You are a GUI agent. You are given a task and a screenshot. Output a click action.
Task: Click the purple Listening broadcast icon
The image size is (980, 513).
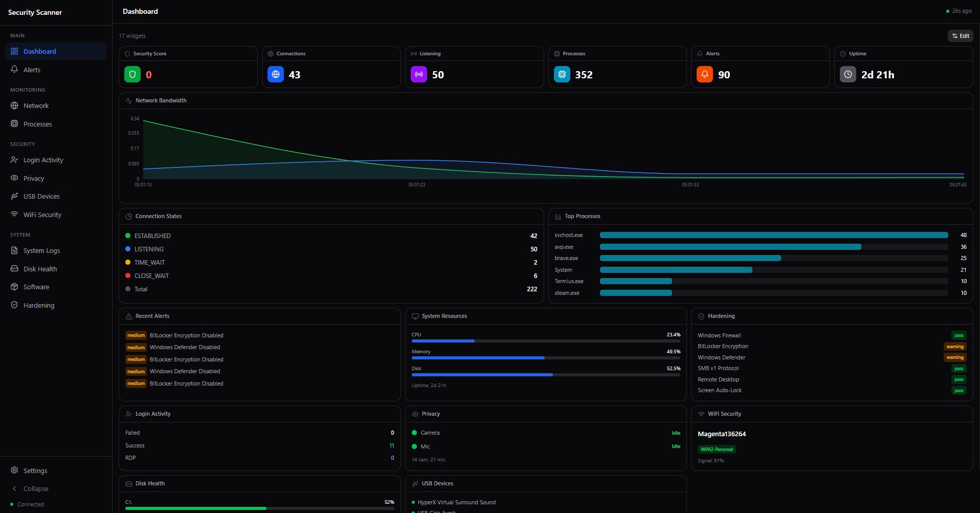point(419,75)
